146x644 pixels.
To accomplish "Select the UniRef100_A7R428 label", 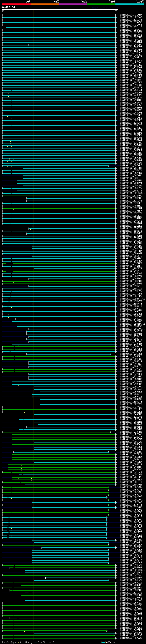I will tap(131, 337).
